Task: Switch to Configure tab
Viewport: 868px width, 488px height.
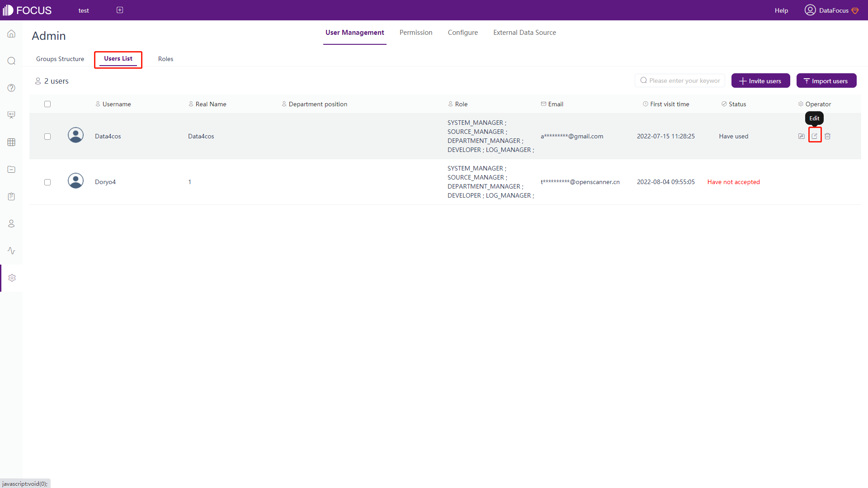Action: point(462,33)
